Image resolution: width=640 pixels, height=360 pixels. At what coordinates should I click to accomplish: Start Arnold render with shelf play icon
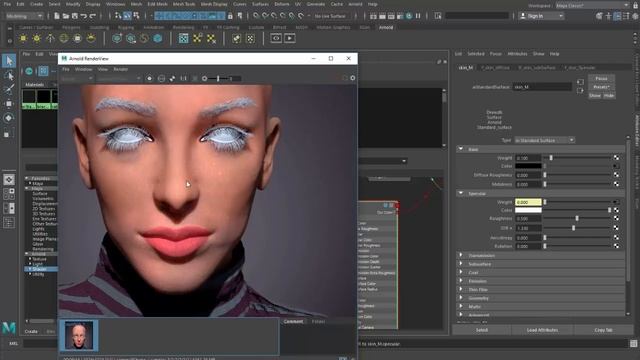coord(290,38)
